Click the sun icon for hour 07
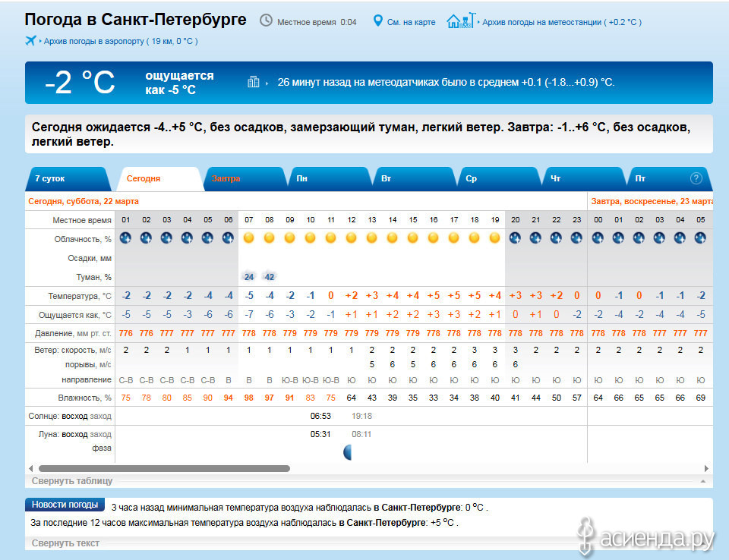The width and height of the screenshot is (729, 560). click(249, 238)
